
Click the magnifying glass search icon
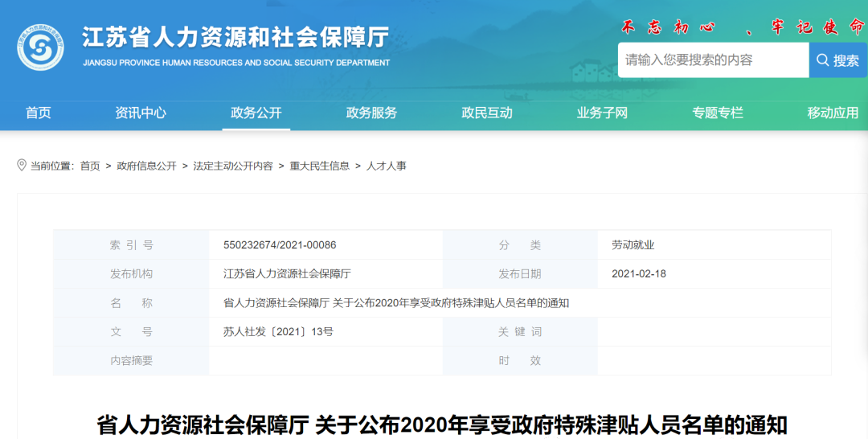(x=823, y=60)
